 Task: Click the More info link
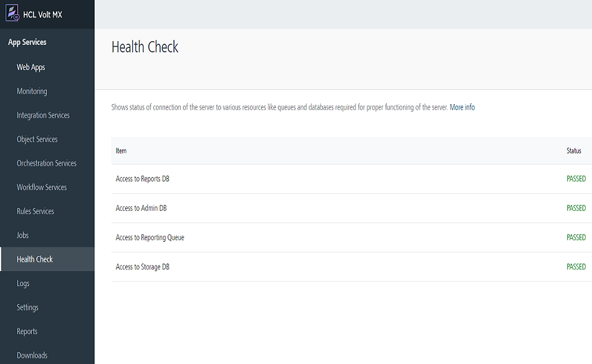462,107
